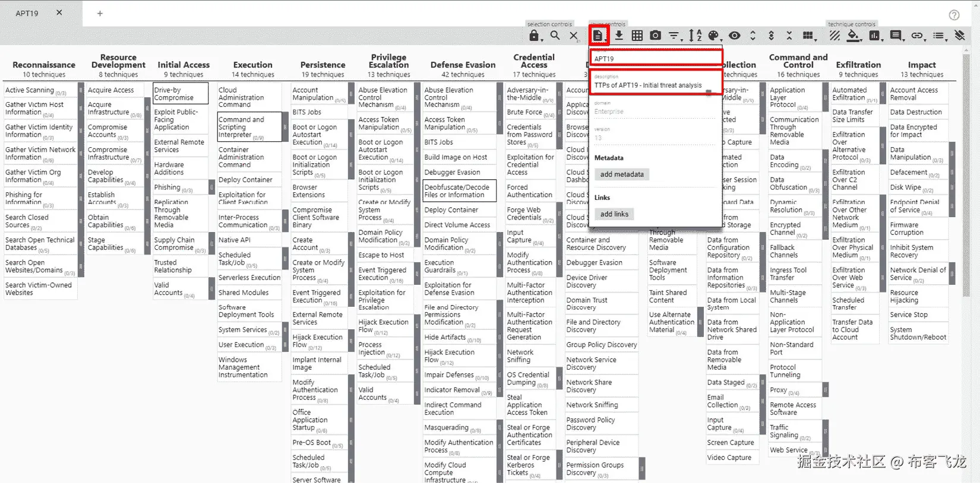Screen dimensions: 980x483
Task: Toggle the selection lock for sub-techniques
Action: [535, 36]
